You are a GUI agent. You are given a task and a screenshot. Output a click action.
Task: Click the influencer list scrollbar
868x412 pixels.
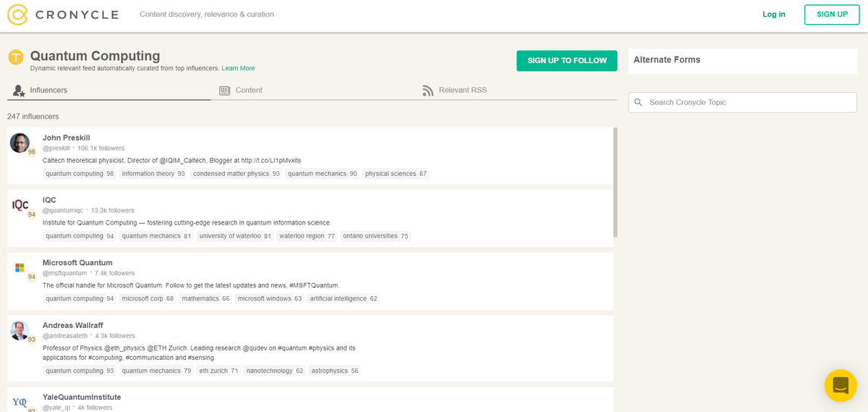click(616, 182)
